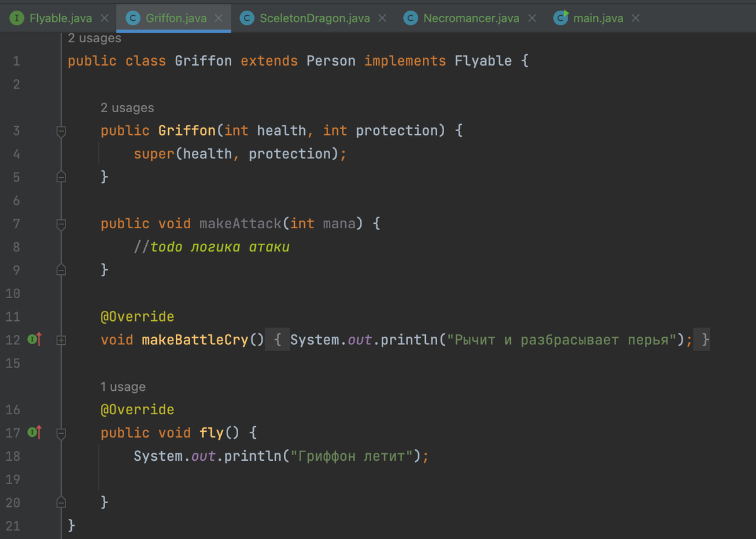This screenshot has width=756, height=539.
Task: Click the protection parameter on line 3
Action: tap(397, 130)
